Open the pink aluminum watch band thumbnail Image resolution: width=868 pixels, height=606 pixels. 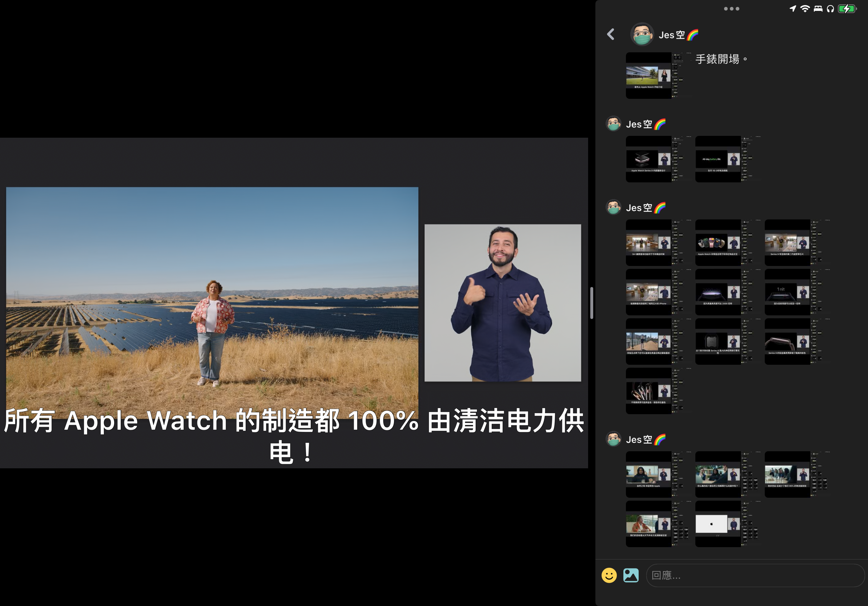click(798, 342)
